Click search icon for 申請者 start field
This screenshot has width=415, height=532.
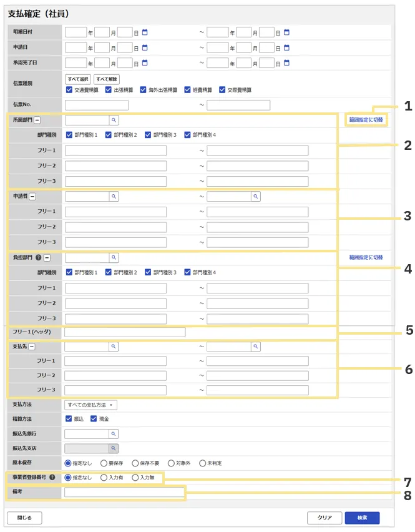coord(114,196)
